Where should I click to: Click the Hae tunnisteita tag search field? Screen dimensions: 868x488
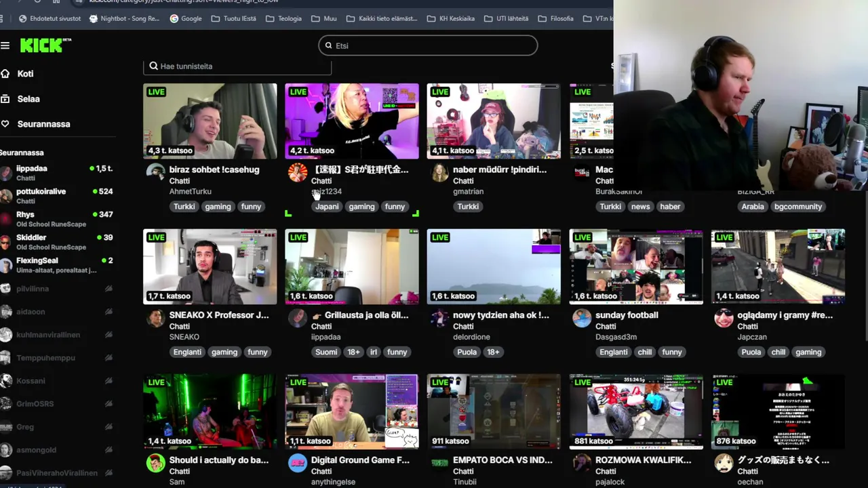(237, 66)
